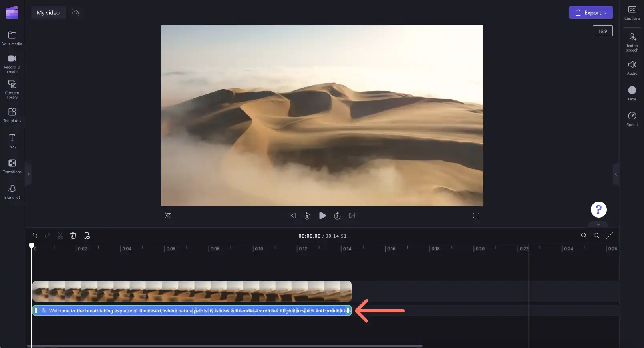Screen dimensions: 644x348
Task: Expand the right property panel chevron
Action: [616, 174]
